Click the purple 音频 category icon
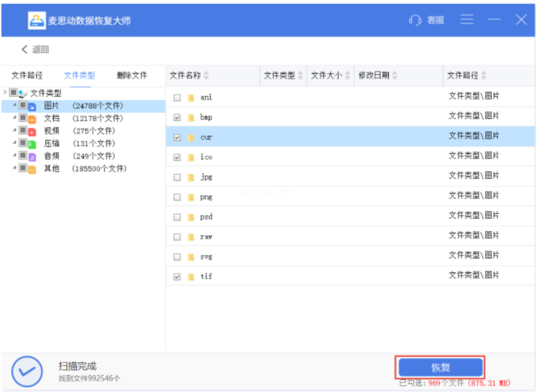This screenshot has height=392, width=536. coord(32,156)
